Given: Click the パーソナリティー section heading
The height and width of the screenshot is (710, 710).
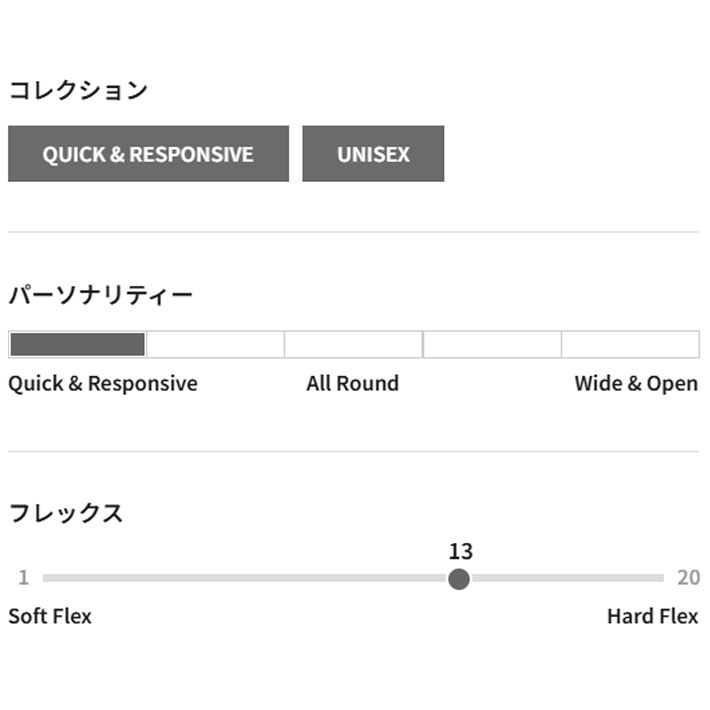Looking at the screenshot, I should pyautogui.click(x=101, y=295).
